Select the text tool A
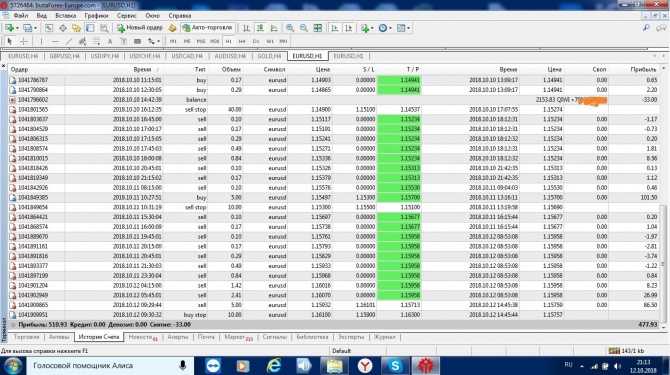This screenshot has width=670, height=375. pyautogui.click(x=110, y=41)
